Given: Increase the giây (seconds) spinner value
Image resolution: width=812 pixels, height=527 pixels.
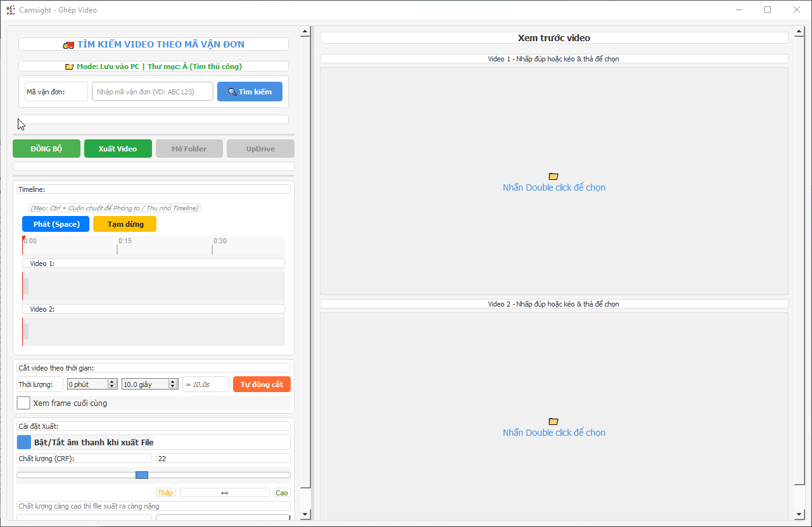Looking at the screenshot, I should 173,382.
